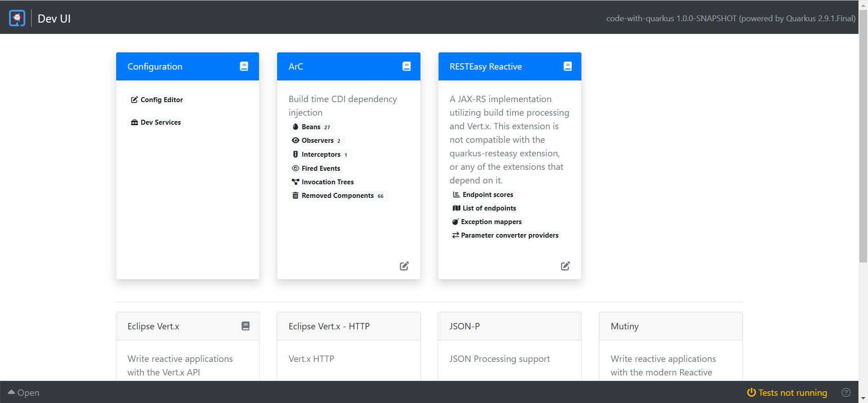Screen dimensions: 868x403
Task: Click the RESTEasy Reactive card header
Action: point(509,66)
